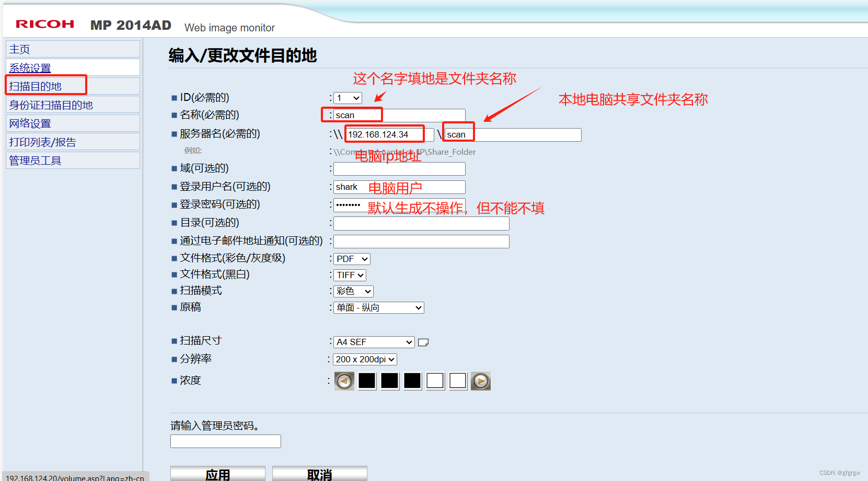Open the 身份证扫描目的地 menu item

pos(73,105)
